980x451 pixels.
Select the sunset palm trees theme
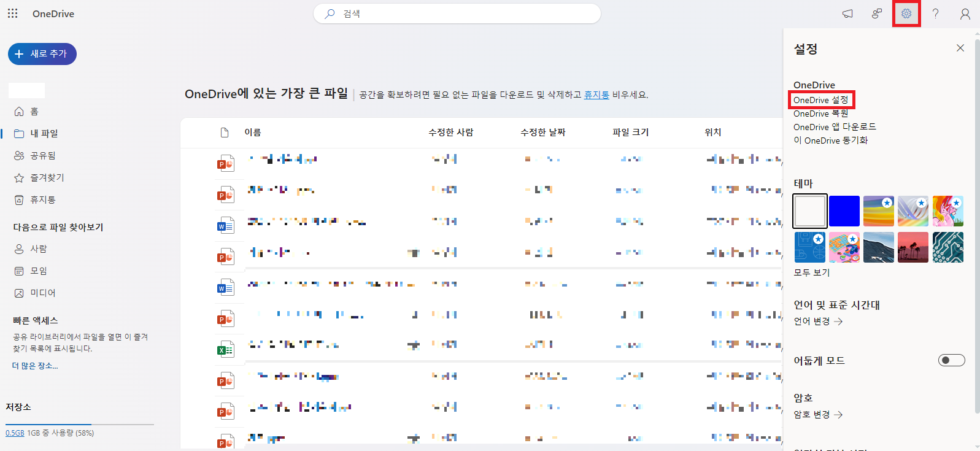(x=913, y=247)
